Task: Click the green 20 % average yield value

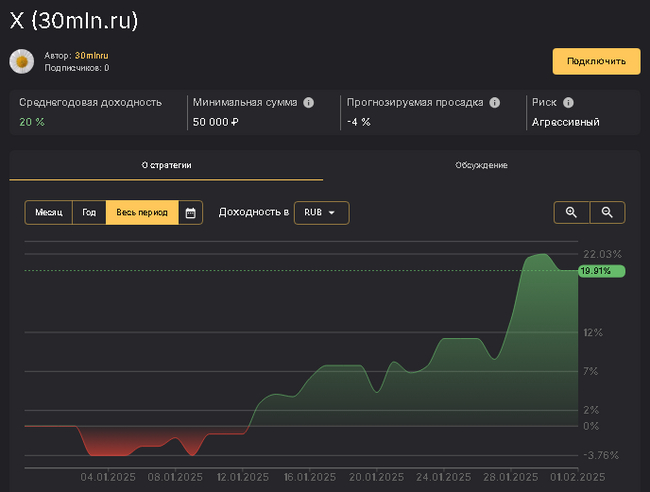Action: pyautogui.click(x=32, y=122)
